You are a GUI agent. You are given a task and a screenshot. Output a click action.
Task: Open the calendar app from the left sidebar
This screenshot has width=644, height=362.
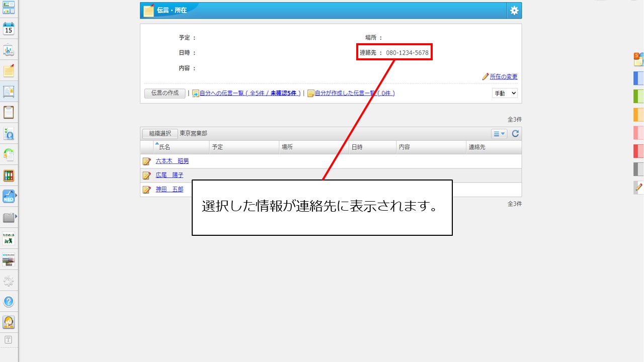point(9,29)
